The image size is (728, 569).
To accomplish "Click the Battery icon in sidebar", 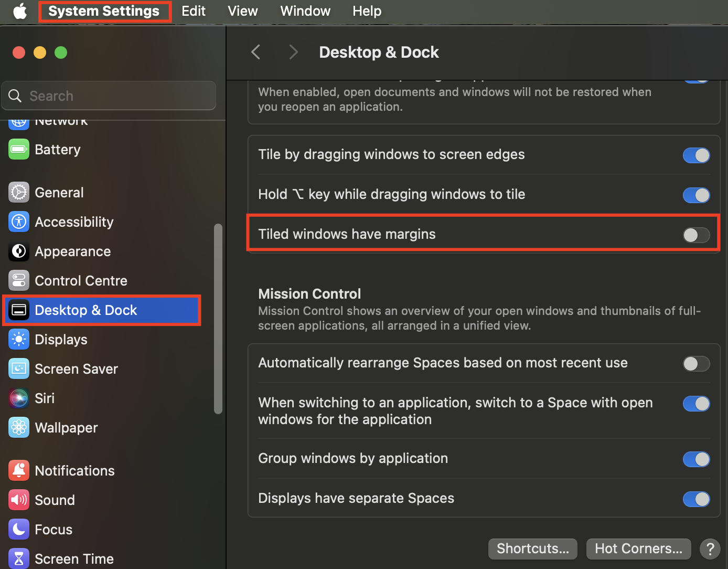I will coord(19,150).
